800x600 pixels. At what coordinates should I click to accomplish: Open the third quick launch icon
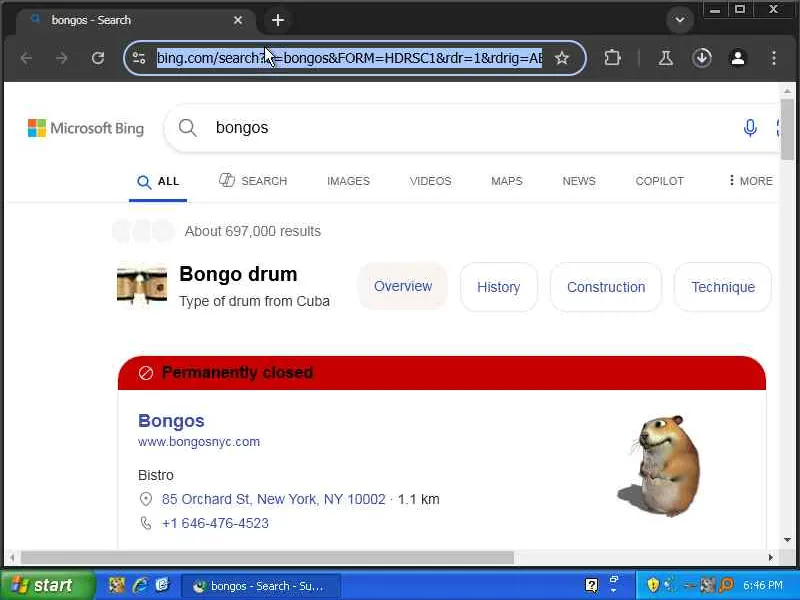162,585
